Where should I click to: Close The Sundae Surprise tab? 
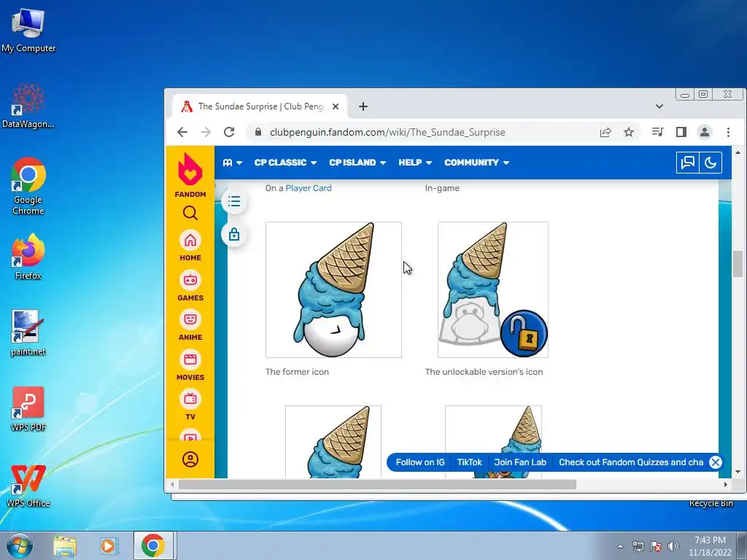coord(336,106)
